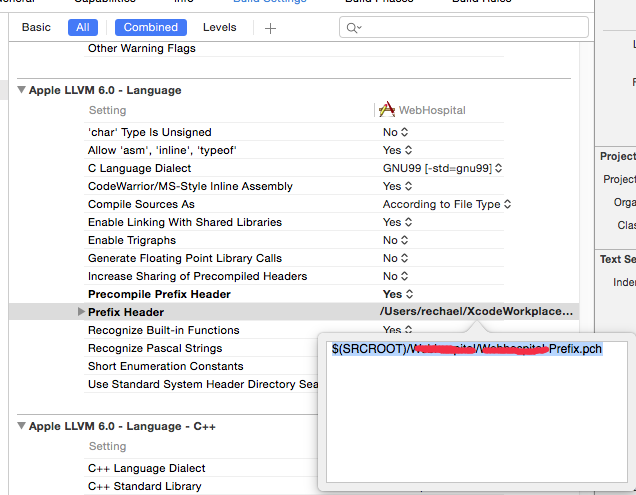This screenshot has height=495, width=636.
Task: Open CodeWarrior/MS-Style Inline Assembly value popup
Action: pyautogui.click(x=398, y=186)
